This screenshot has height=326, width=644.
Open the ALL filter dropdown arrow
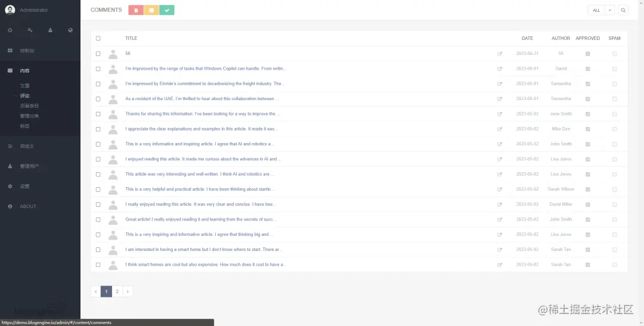pos(610,10)
